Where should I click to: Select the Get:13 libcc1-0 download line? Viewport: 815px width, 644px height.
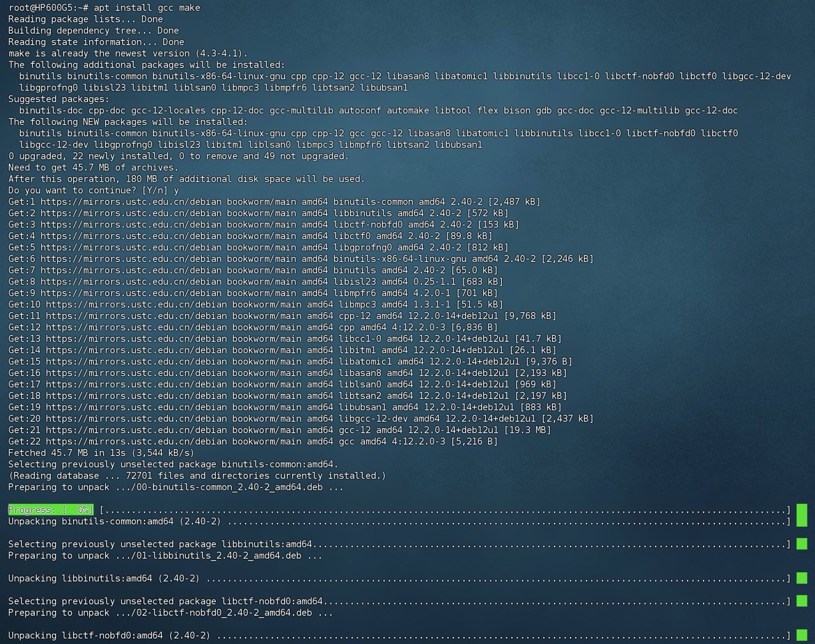tap(285, 339)
